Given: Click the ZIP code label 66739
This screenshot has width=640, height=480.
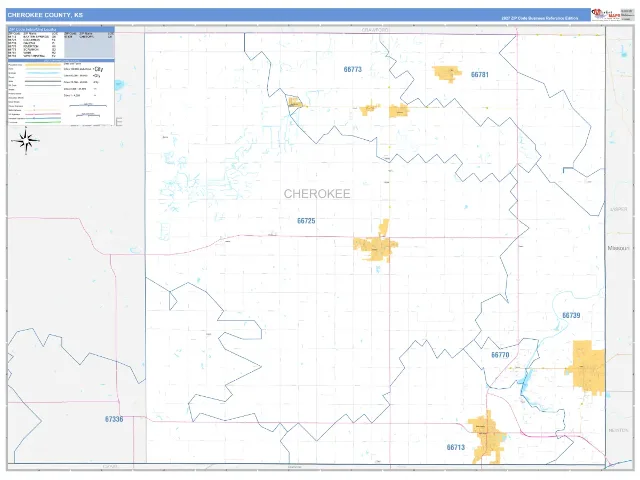Looking at the screenshot, I should (x=571, y=316).
